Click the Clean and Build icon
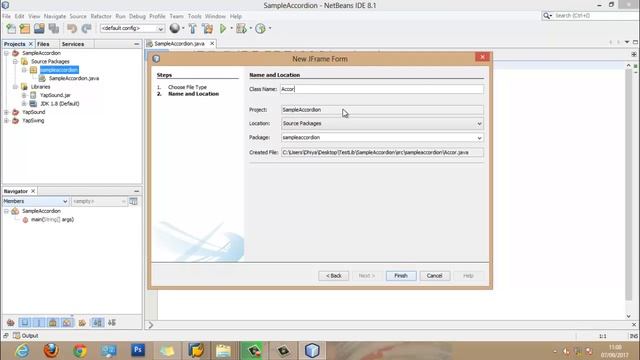This screenshot has height=360, width=640. coord(208,29)
